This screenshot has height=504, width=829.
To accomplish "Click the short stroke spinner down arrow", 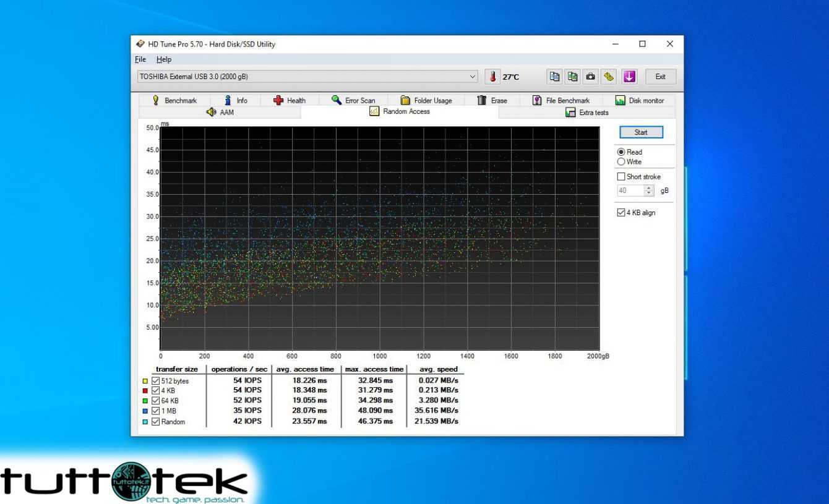I will point(648,194).
